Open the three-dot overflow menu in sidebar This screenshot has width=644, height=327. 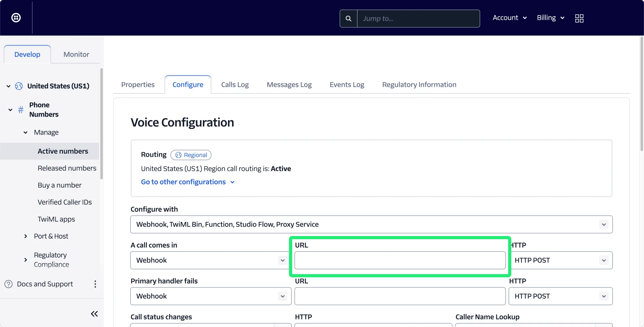click(95, 284)
